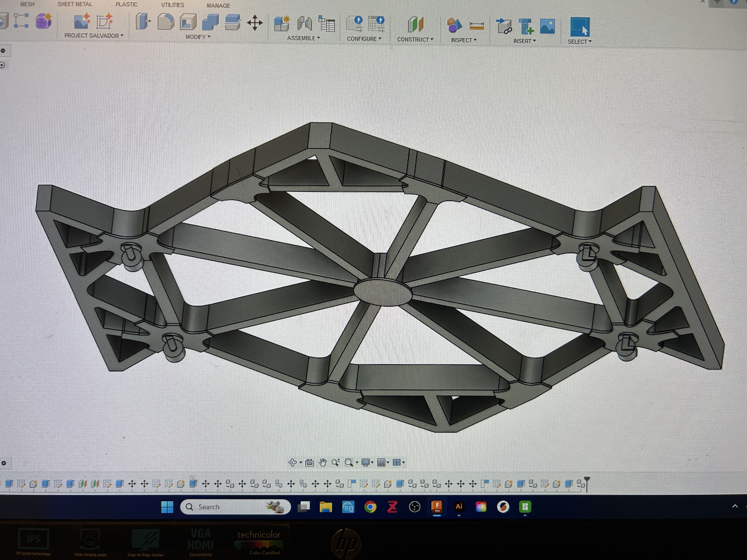Viewport: 747px width, 560px height.
Task: Select the Fillet tool
Action: tap(165, 22)
